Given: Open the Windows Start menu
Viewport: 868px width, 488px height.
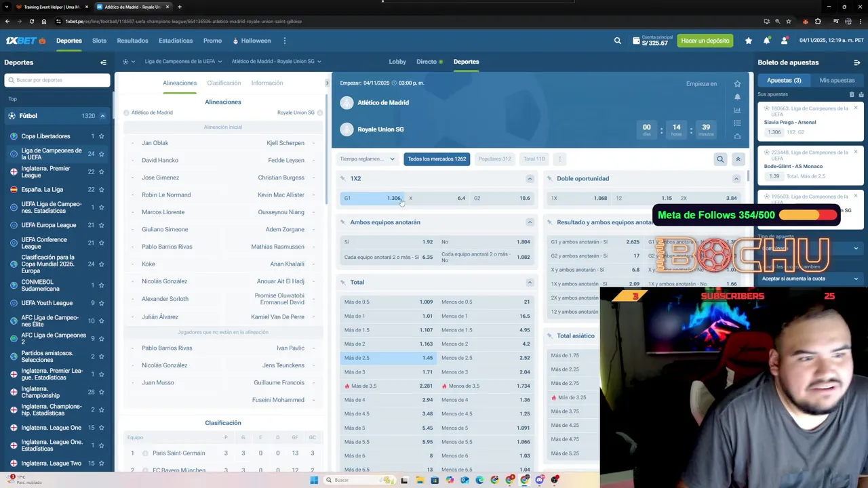Looking at the screenshot, I should coord(314,480).
